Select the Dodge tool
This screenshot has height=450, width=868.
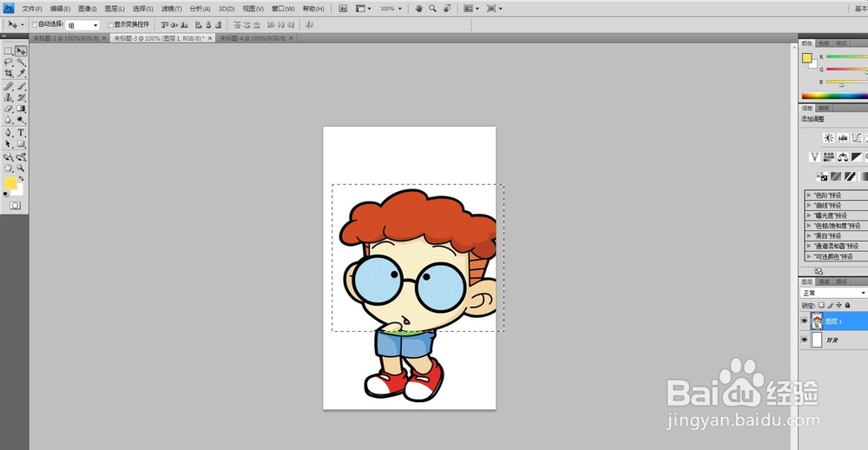pyautogui.click(x=21, y=120)
